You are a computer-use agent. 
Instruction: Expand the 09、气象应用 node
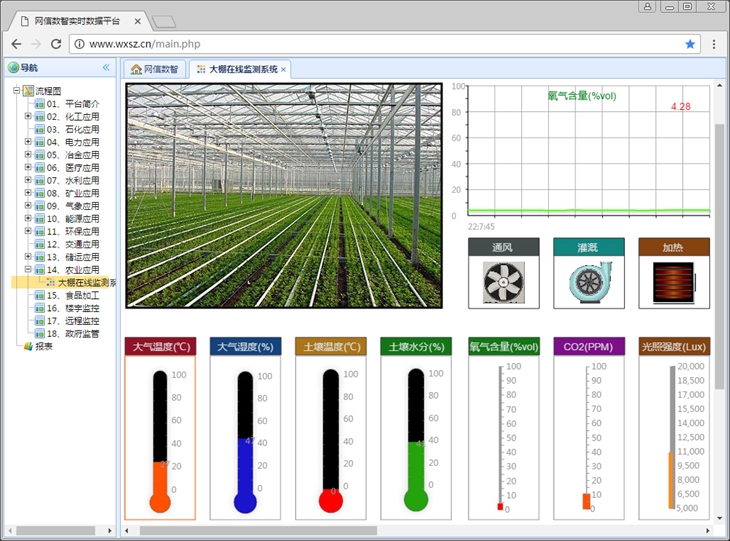tap(28, 205)
